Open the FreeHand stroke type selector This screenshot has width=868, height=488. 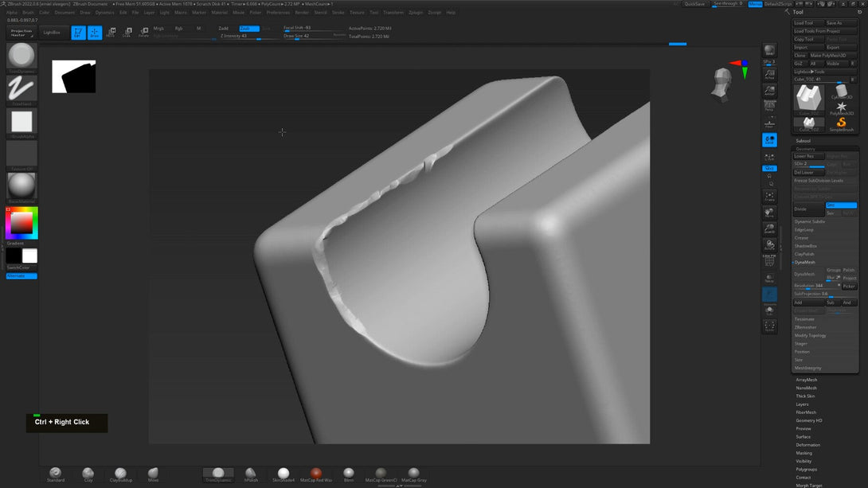[x=22, y=88]
